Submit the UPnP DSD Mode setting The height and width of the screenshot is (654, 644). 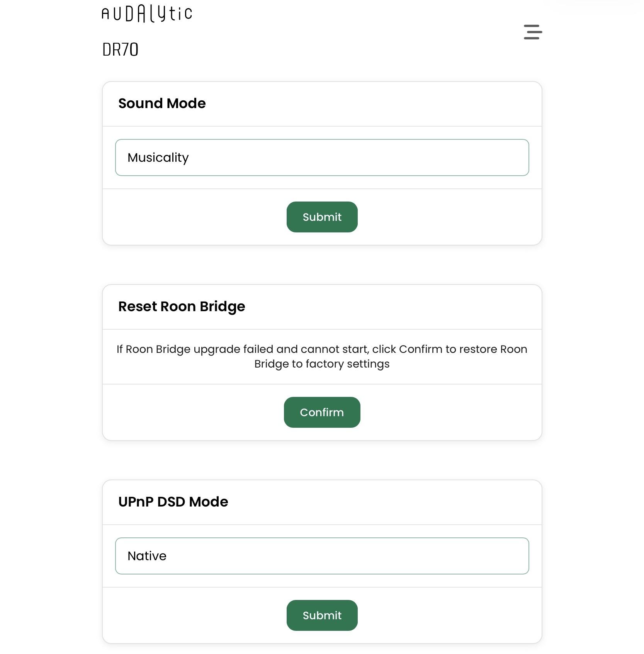click(322, 615)
